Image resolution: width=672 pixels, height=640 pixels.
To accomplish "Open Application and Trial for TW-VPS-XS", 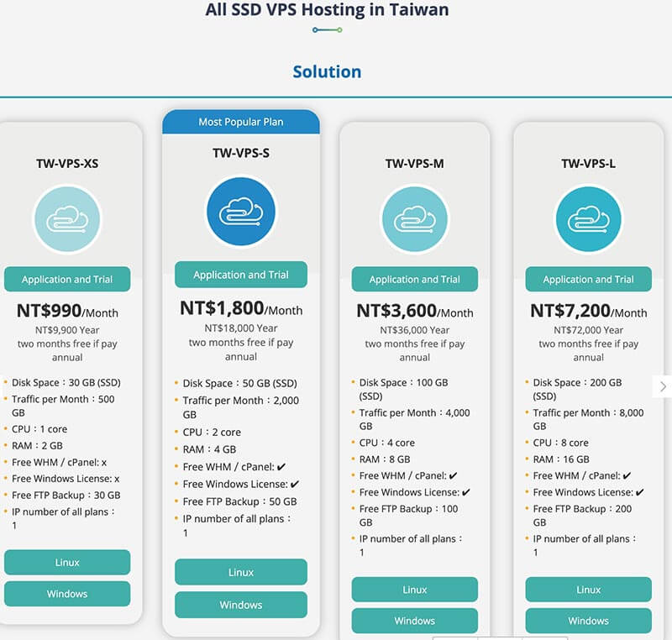I will click(67, 279).
